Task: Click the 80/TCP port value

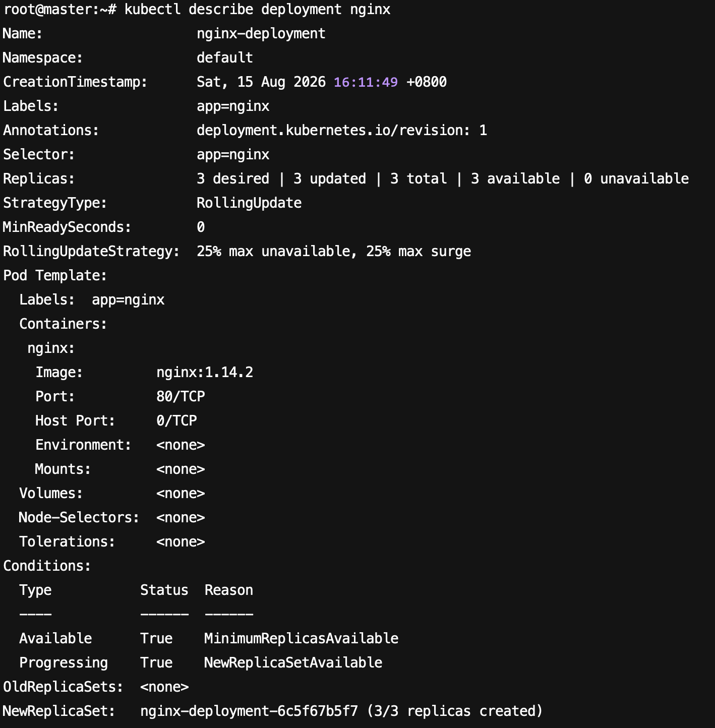Action: [181, 397]
